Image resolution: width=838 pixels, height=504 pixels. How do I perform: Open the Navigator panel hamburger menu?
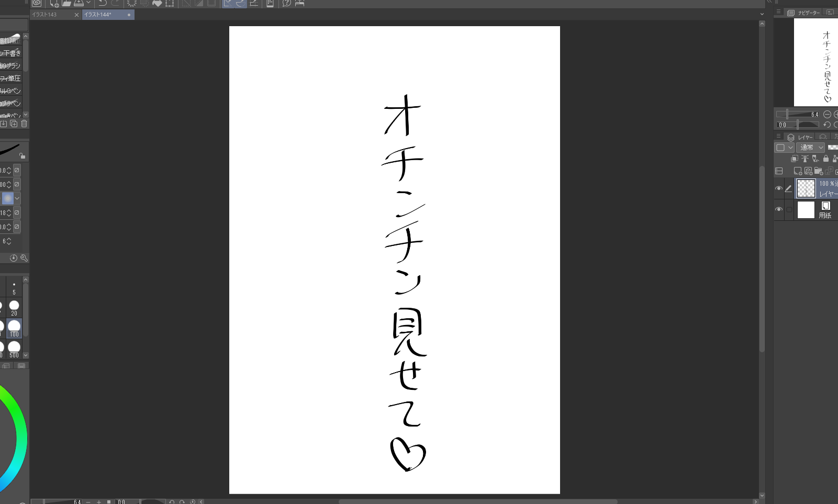tap(778, 12)
